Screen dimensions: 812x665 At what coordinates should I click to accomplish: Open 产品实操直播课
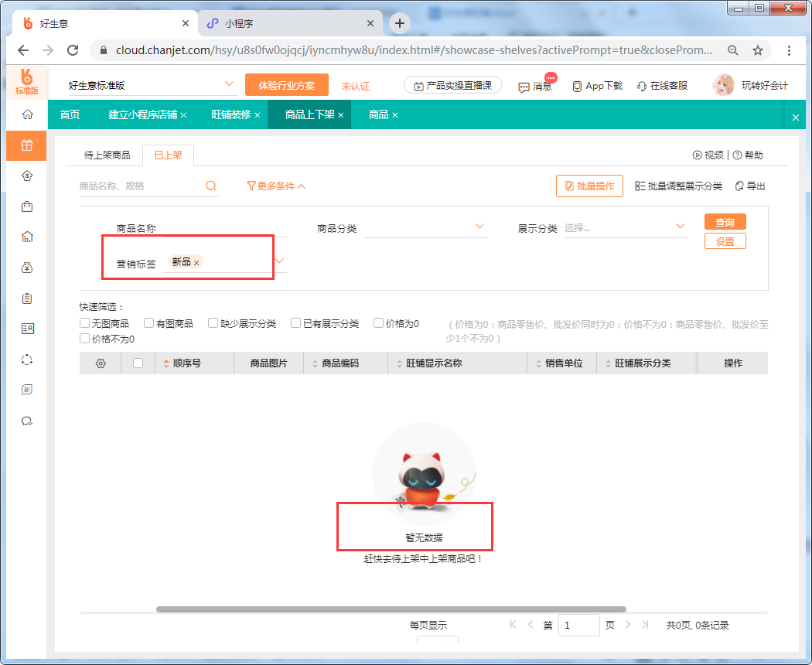click(x=452, y=86)
